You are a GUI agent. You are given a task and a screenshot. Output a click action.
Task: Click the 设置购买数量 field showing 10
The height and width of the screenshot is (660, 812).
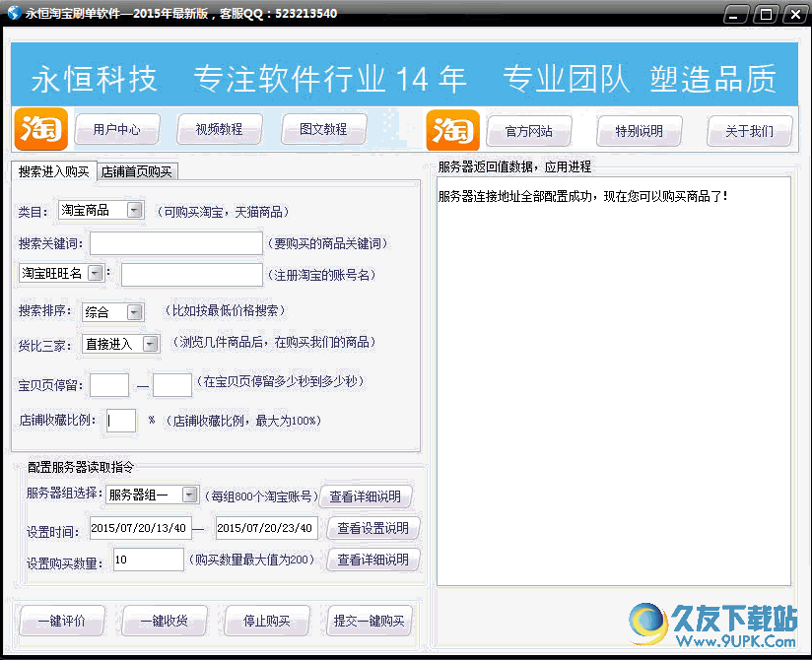[x=149, y=560]
